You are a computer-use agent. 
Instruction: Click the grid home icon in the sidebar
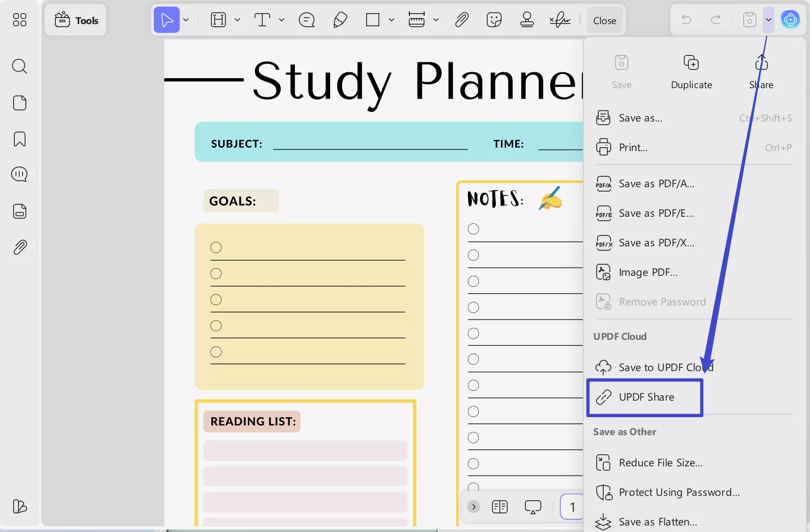[20, 20]
